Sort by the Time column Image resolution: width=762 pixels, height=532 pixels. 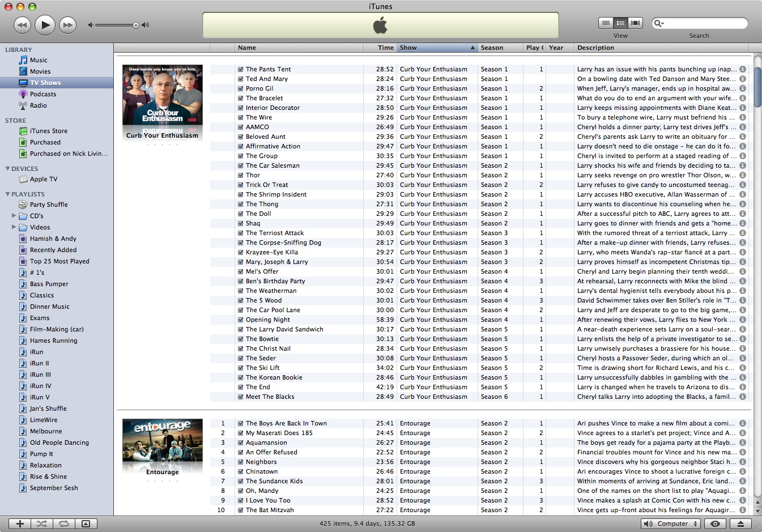coord(380,48)
